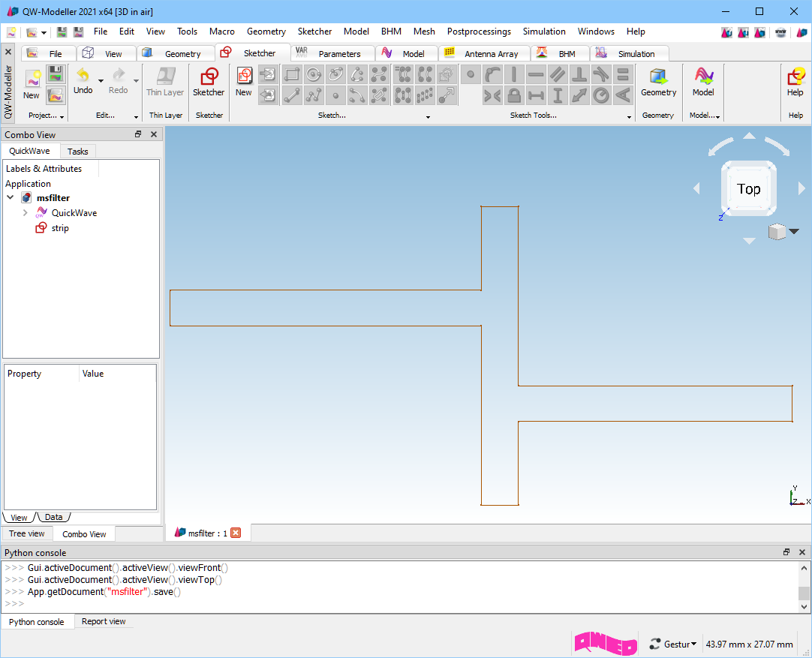Select the arc sketch tool
812x658 pixels.
(x=357, y=74)
